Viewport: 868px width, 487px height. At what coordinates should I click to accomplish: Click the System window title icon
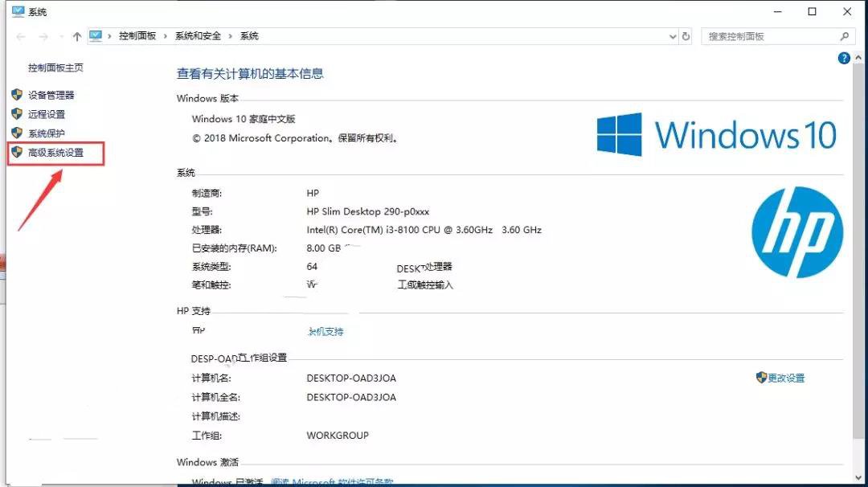(x=18, y=11)
